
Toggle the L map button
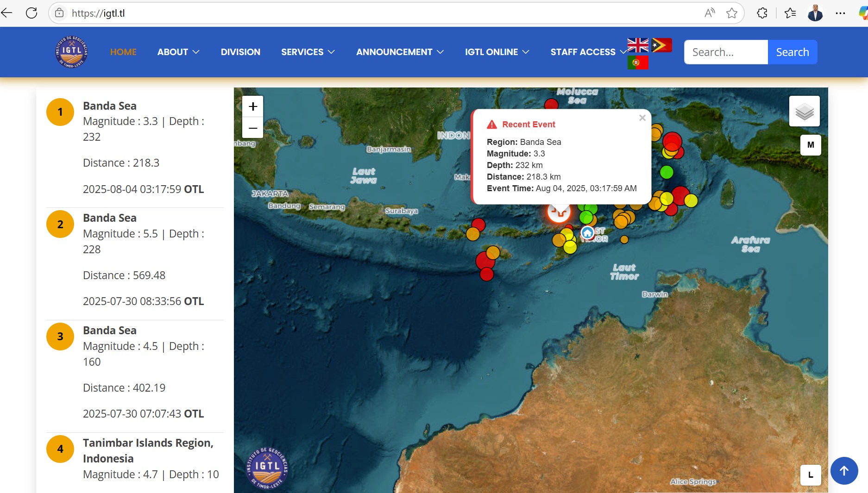[x=811, y=475]
